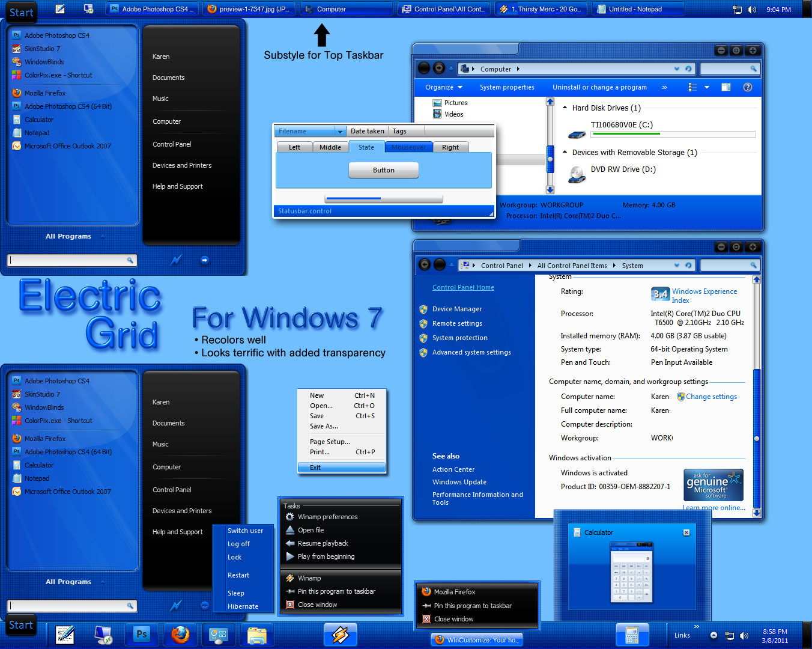
Task: Open Device Manager in System window sidebar
Action: point(457,309)
